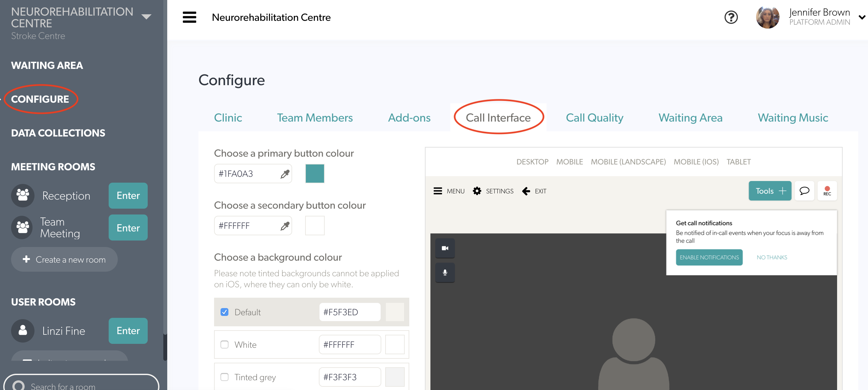
Task: Open Data Collections in sidebar
Action: pos(58,133)
